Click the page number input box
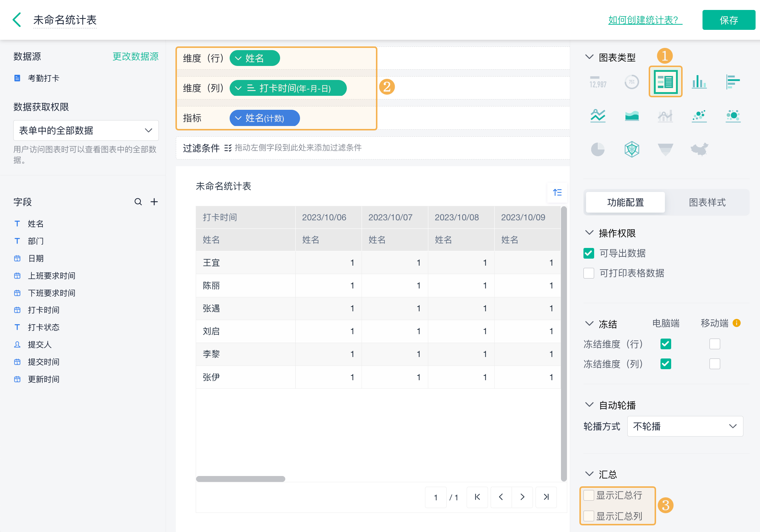This screenshot has height=532, width=760. (436, 497)
